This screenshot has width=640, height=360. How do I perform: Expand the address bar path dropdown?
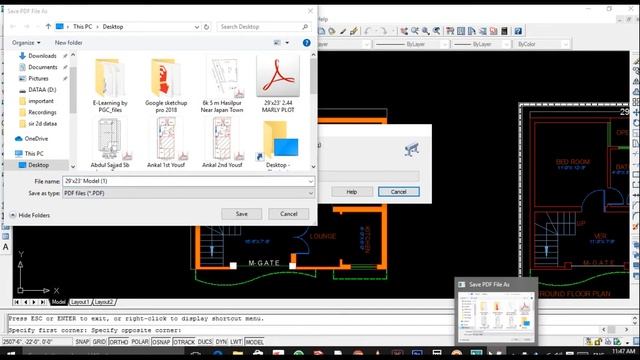coord(197,27)
